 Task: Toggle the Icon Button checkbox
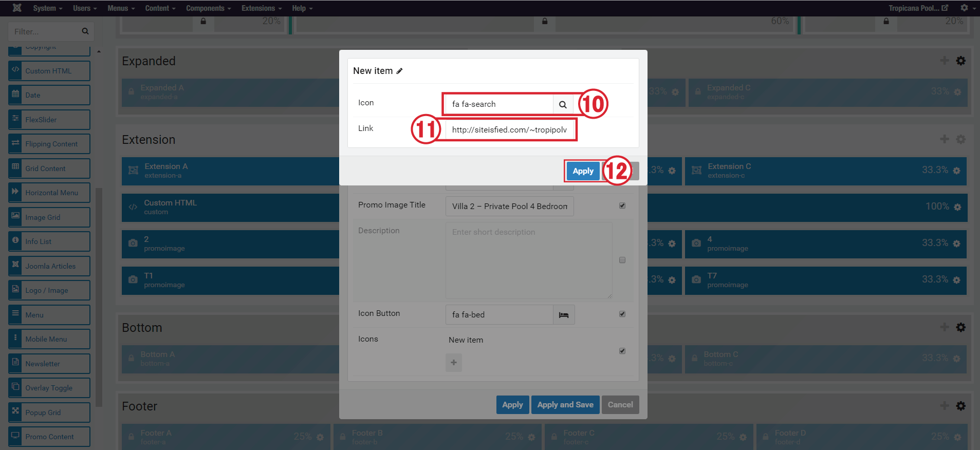tap(622, 314)
